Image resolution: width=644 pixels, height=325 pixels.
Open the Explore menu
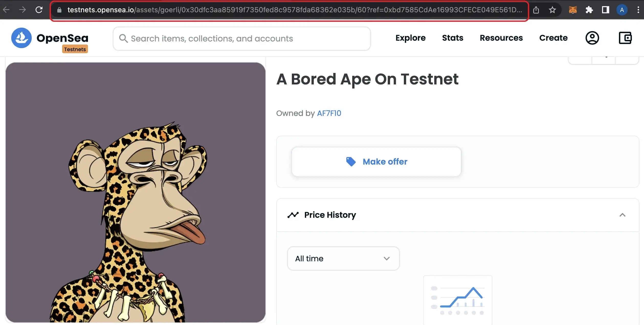(410, 38)
